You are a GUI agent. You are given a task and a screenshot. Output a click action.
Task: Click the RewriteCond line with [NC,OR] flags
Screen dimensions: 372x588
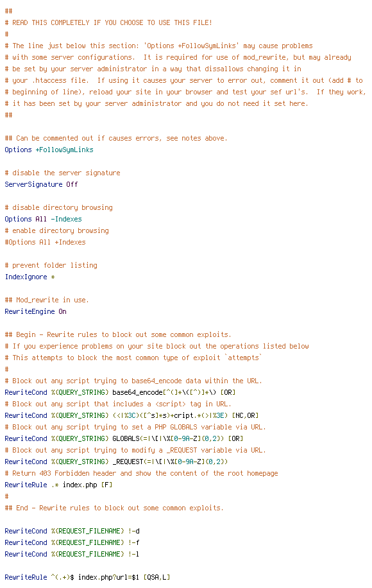tap(132, 415)
